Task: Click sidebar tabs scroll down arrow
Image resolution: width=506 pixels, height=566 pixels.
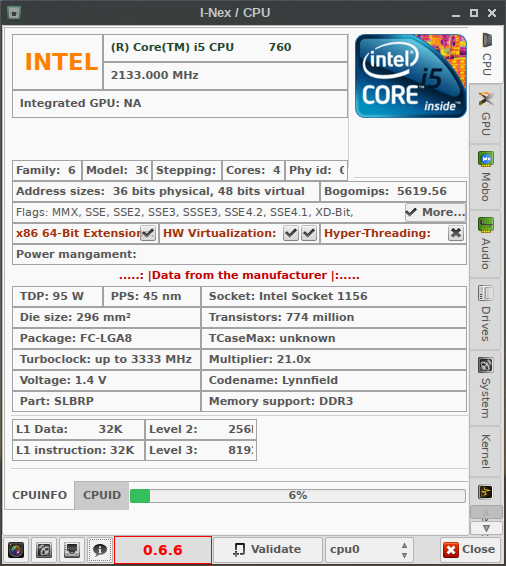Action: 486,528
